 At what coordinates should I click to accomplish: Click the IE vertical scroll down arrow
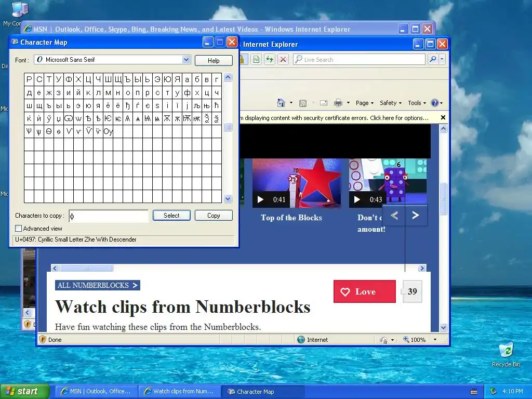pyautogui.click(x=444, y=327)
